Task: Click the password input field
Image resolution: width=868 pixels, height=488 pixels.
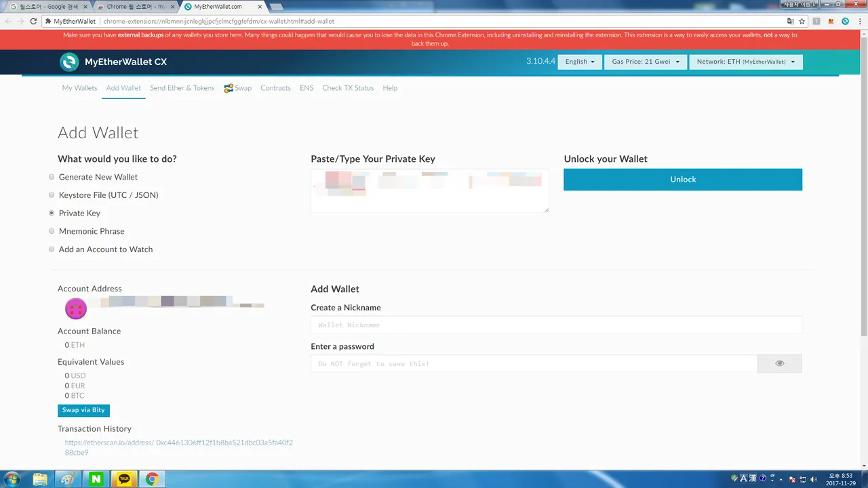Action: (x=534, y=363)
